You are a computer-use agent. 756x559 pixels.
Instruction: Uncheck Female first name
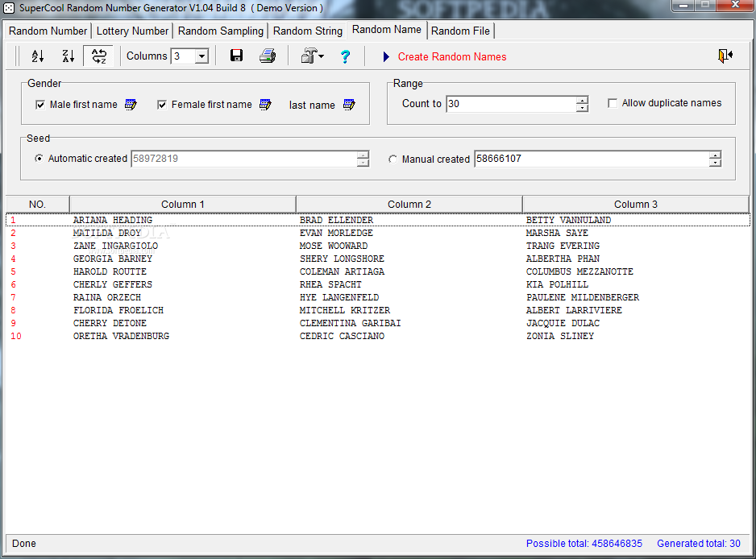point(162,105)
